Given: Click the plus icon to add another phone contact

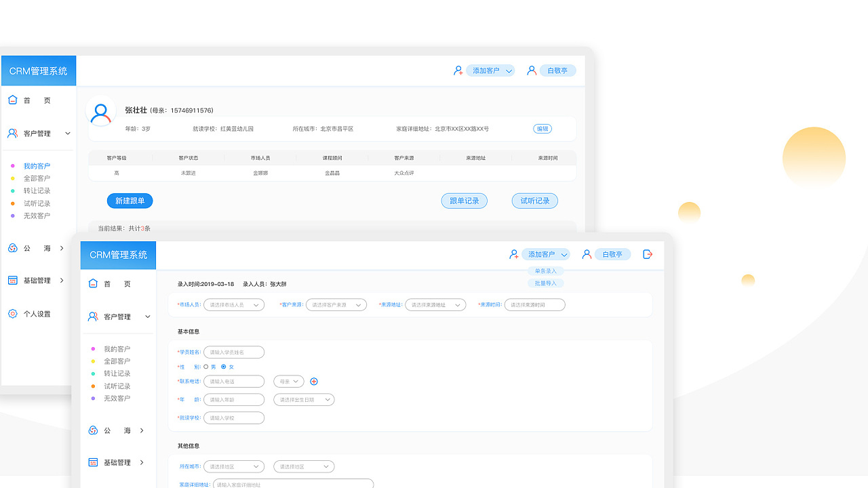Looking at the screenshot, I should click(313, 382).
